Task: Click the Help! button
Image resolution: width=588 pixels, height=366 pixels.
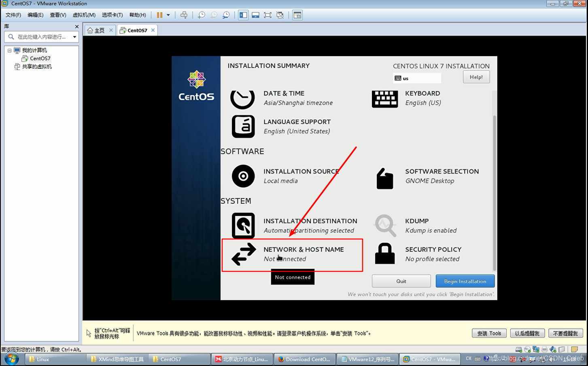Action: [x=476, y=77]
